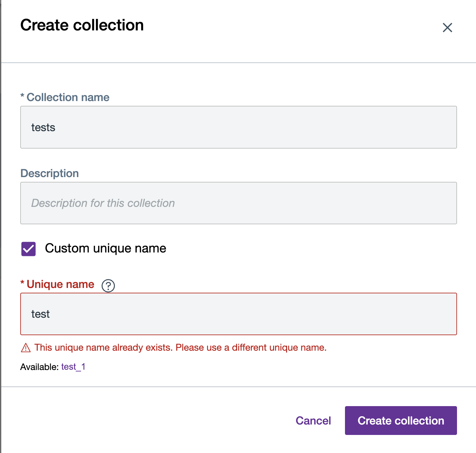Click the red Unique name label
This screenshot has width=476, height=453.
click(60, 284)
